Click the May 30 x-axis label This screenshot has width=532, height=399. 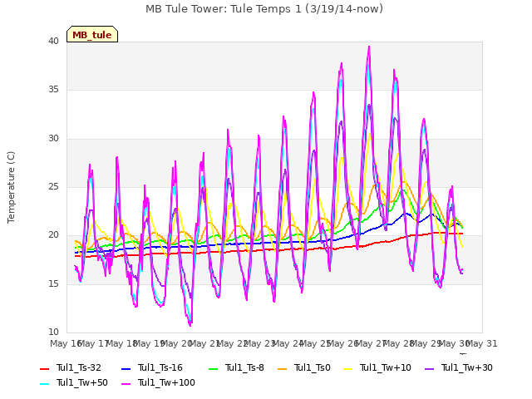point(454,343)
